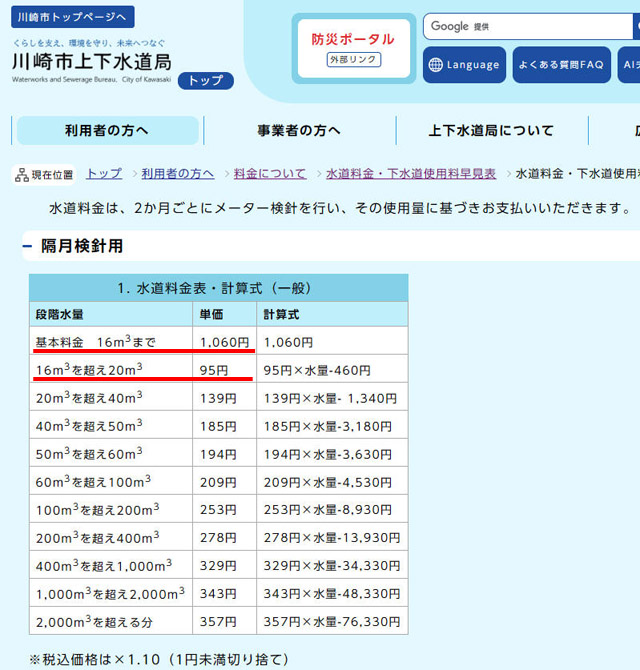The image size is (640, 670).
Task: Follow 水道料金・下水道使用料早見表 breadcrumb link
Action: [411, 173]
